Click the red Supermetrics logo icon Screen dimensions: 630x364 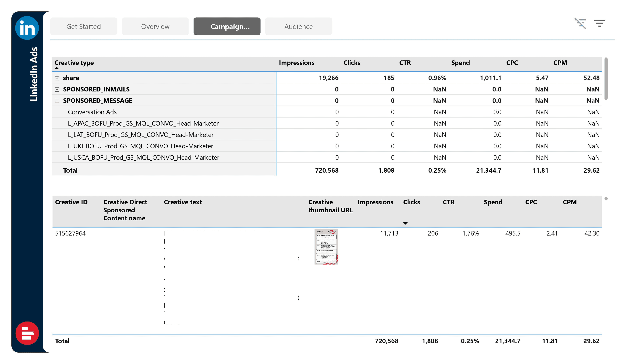pos(27,333)
